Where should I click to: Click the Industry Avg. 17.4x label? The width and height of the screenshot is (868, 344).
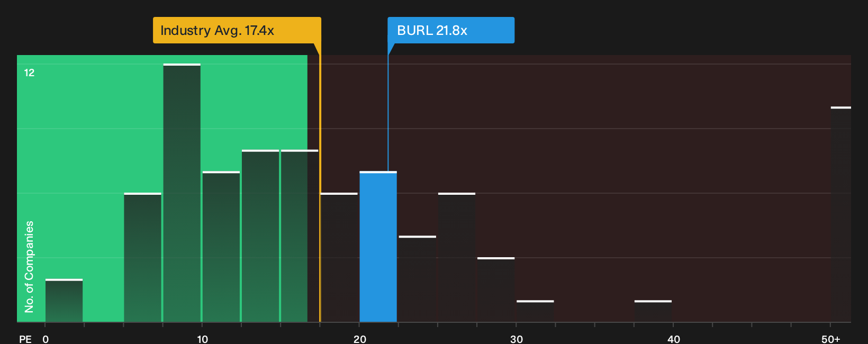point(237,30)
